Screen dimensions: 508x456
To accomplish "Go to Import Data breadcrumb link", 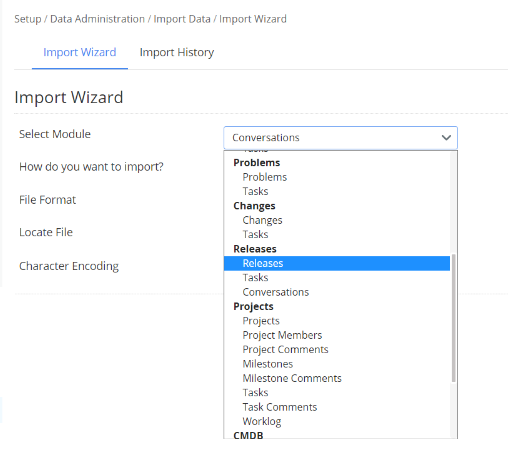I will (182, 19).
